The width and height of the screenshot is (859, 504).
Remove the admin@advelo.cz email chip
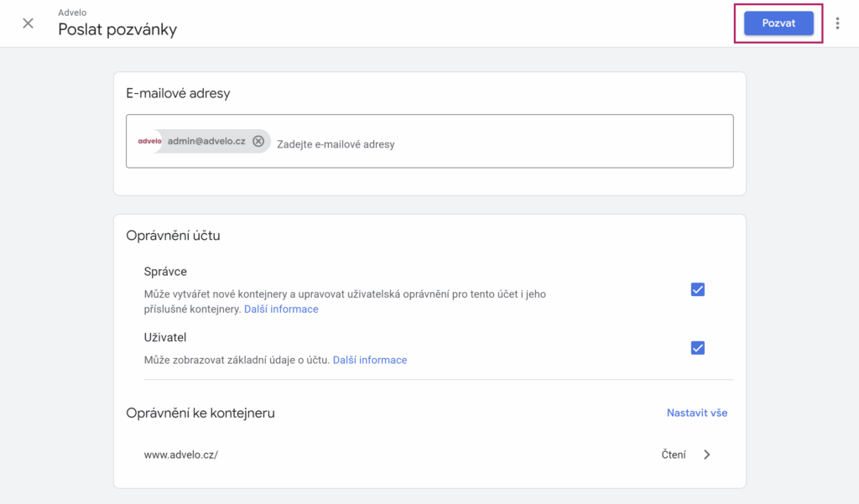[258, 140]
